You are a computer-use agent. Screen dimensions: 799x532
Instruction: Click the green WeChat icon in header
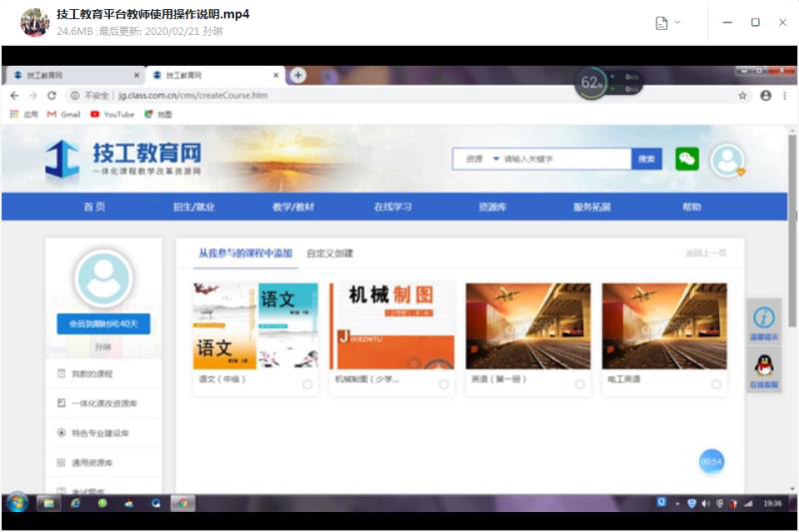[687, 159]
